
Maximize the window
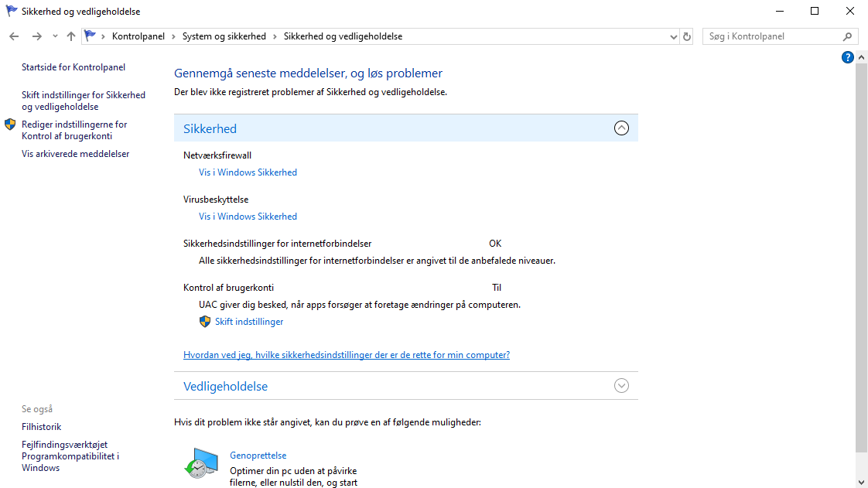815,11
